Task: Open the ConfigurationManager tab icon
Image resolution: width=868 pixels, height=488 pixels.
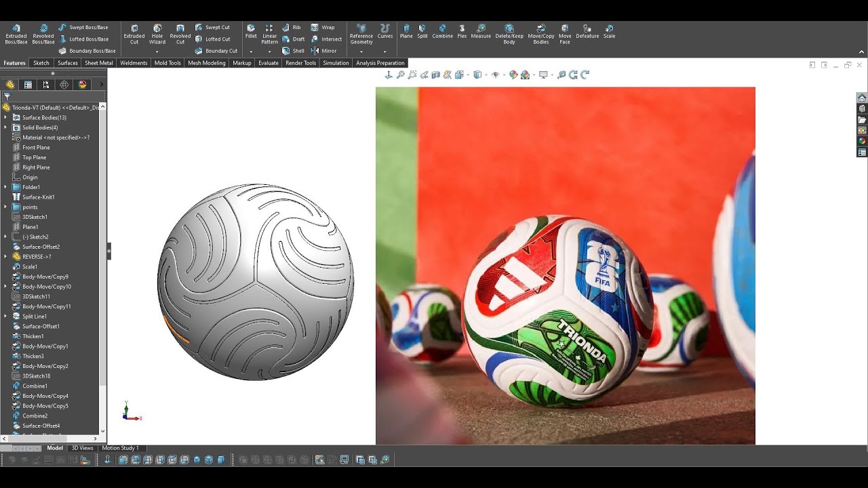Action: [46, 85]
